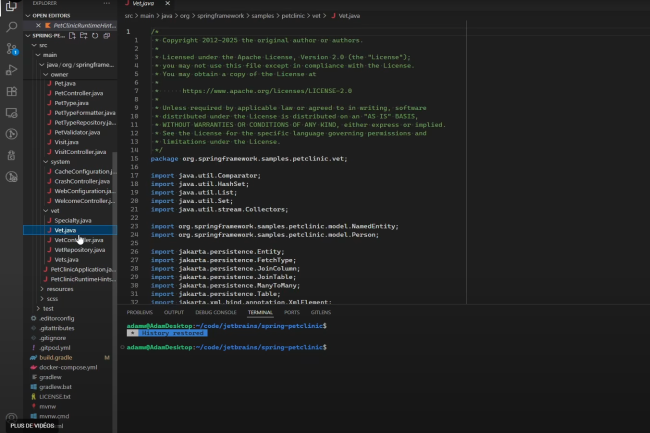Click the vet breadcrumb segment

point(316,16)
